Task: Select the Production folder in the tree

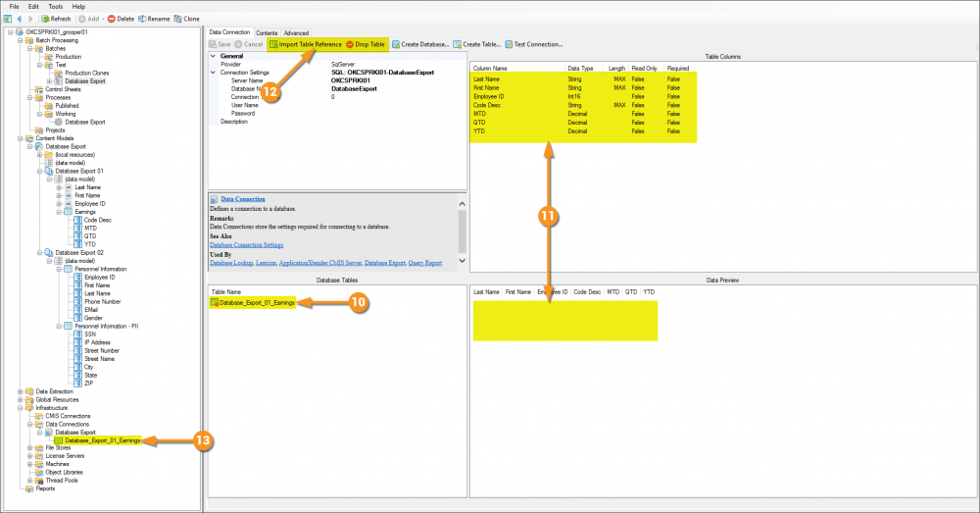Action: coord(69,57)
